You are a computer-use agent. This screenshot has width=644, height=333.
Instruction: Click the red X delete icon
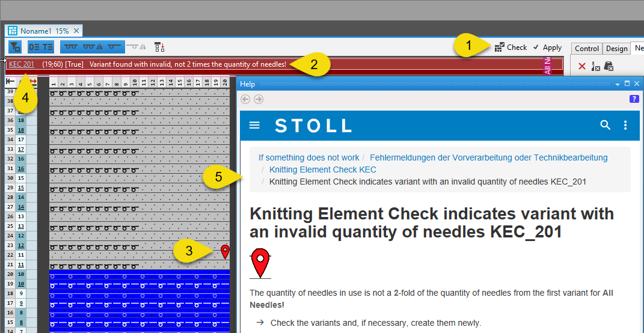pyautogui.click(x=581, y=67)
